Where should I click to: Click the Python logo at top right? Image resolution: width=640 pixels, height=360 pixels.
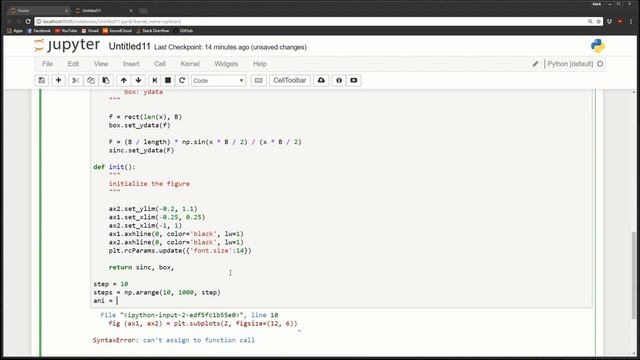598,46
